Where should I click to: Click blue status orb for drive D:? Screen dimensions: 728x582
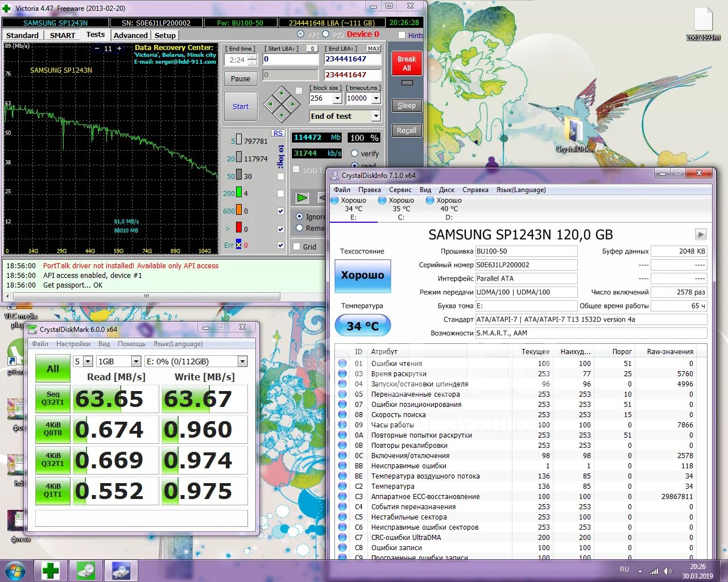click(x=431, y=200)
